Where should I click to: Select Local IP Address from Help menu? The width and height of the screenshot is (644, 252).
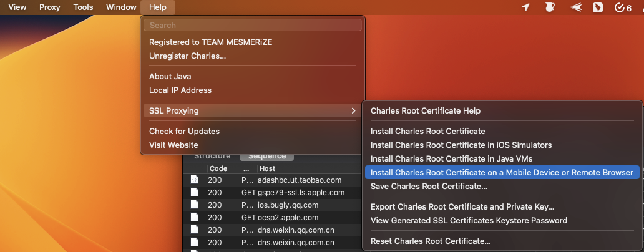[180, 90]
